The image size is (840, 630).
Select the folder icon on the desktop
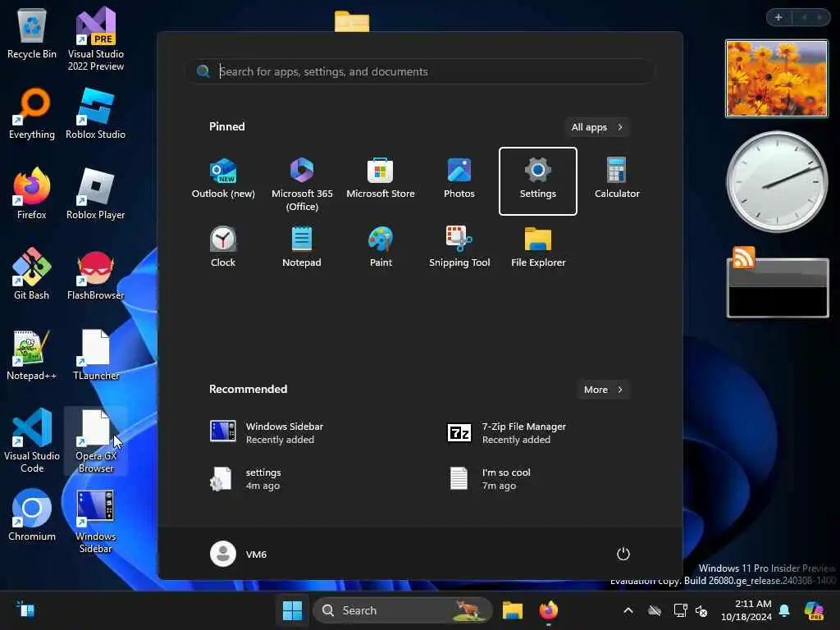pos(352,21)
